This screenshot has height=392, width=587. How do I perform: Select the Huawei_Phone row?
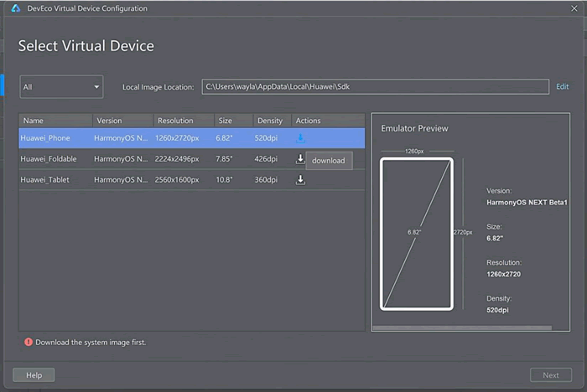tap(192, 138)
